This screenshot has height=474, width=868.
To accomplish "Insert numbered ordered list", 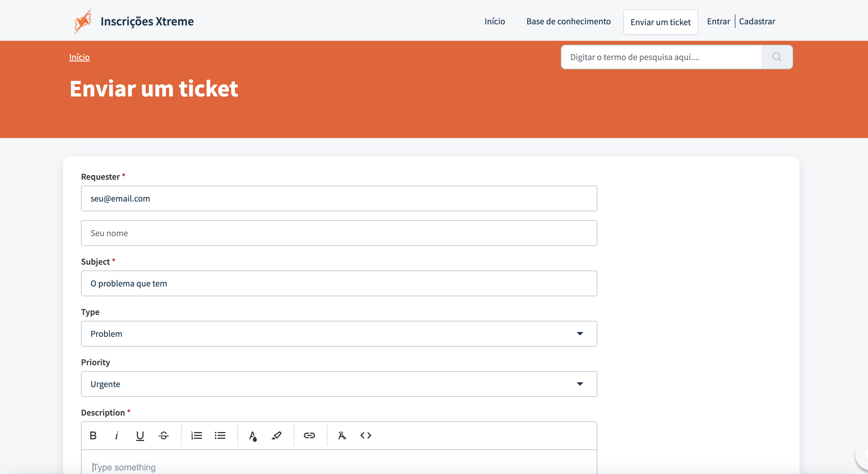I will coord(196,435).
